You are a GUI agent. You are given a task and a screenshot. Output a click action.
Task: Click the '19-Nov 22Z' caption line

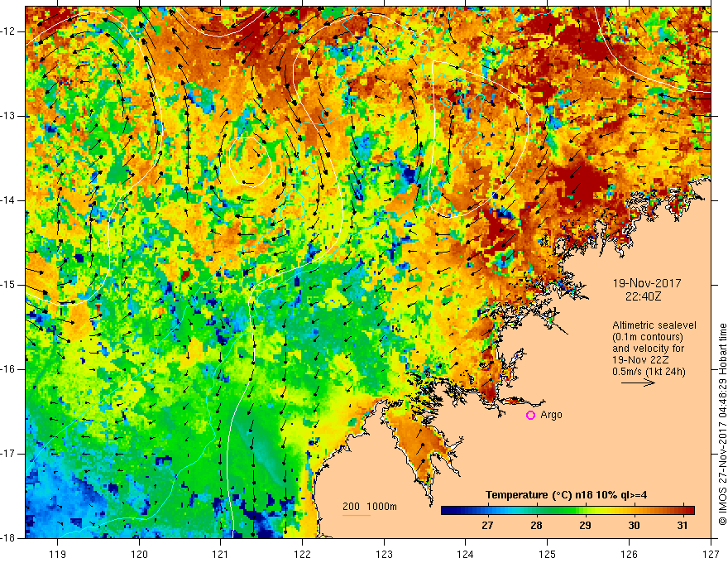(x=642, y=360)
